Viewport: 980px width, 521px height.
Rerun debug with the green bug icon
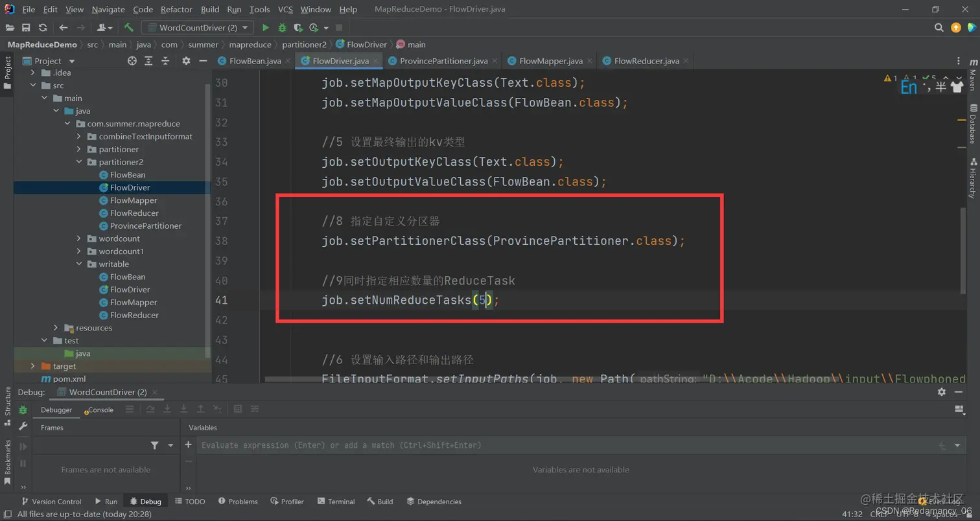pyautogui.click(x=23, y=410)
